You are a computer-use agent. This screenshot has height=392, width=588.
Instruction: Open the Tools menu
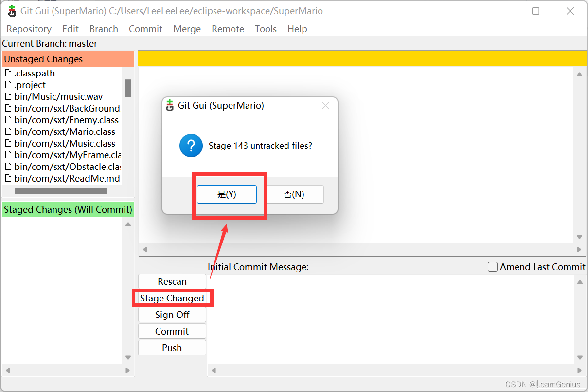coord(266,29)
